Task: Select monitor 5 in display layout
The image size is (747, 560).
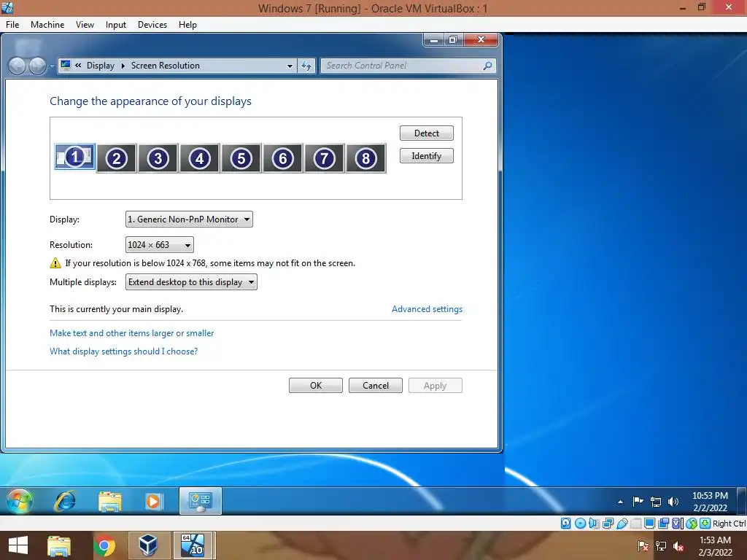Action: (x=241, y=158)
